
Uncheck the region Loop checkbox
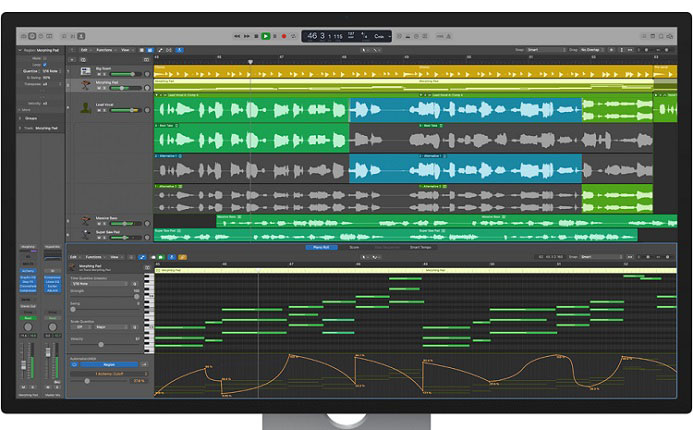coord(45,65)
